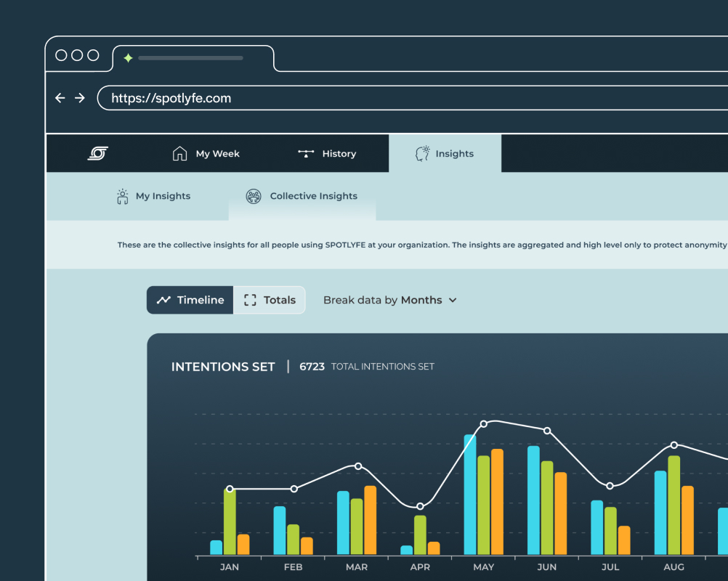Screen dimensions: 728x581
Task: Click the person icon beside My Insights
Action: click(x=123, y=196)
